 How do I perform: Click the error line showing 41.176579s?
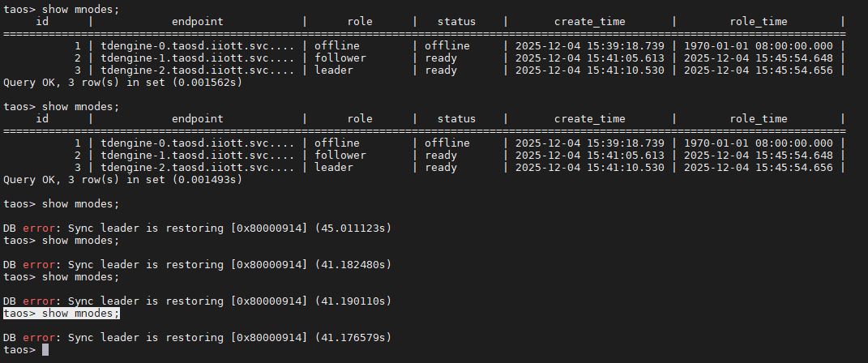[197, 337]
